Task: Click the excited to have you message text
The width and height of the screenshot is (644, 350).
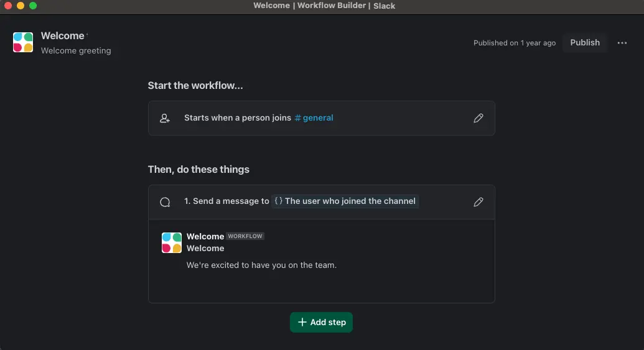Action: tap(261, 265)
